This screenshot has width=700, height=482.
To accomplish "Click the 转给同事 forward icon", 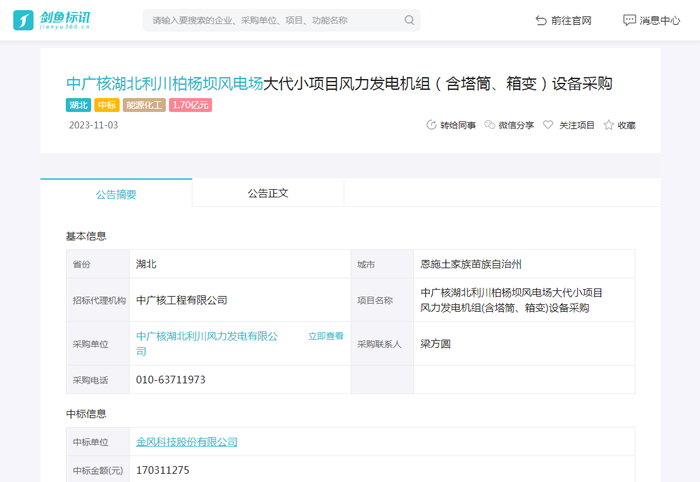I will coord(431,125).
